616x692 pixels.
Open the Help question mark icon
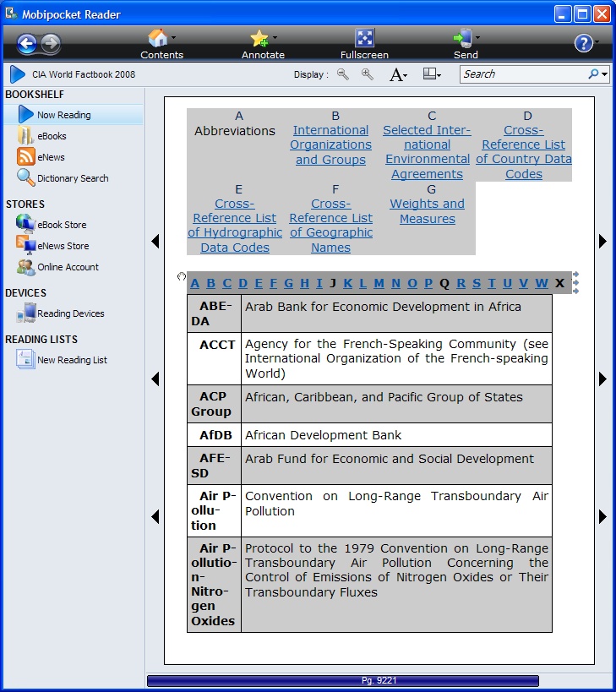tap(583, 43)
